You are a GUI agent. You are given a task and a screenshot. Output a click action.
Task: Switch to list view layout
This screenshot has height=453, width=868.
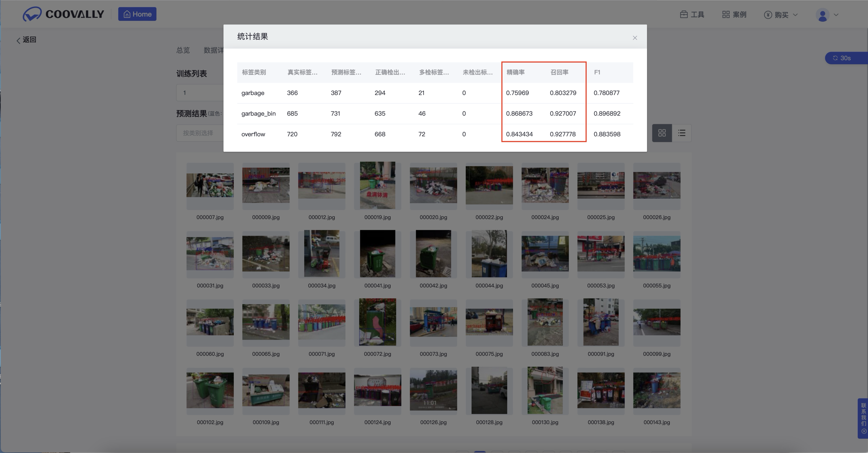[682, 133]
